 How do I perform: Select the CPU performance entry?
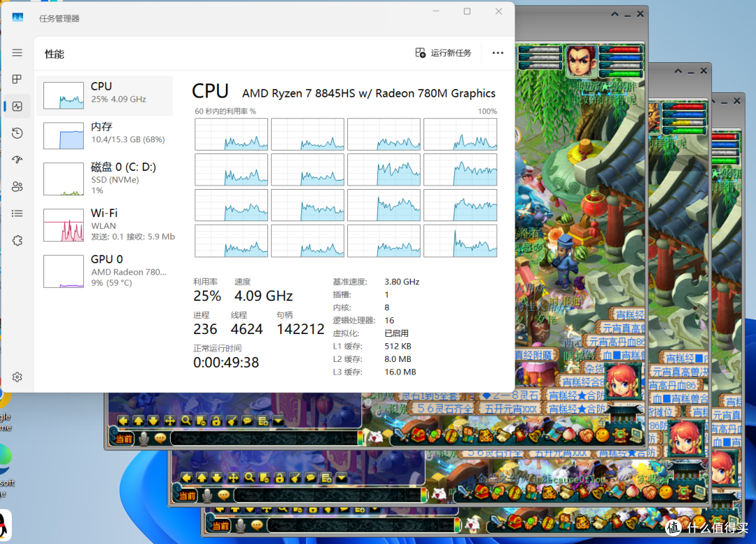click(x=104, y=95)
